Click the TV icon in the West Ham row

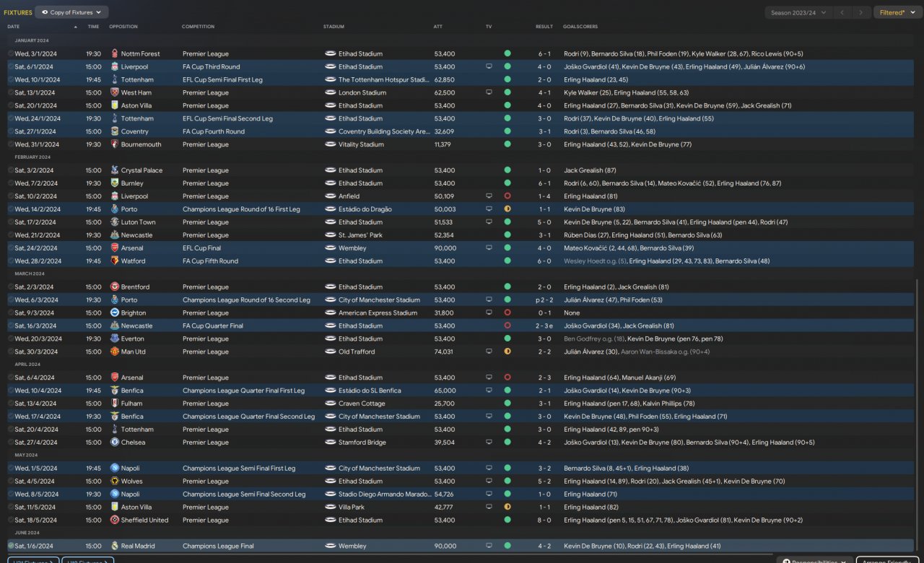pos(489,92)
